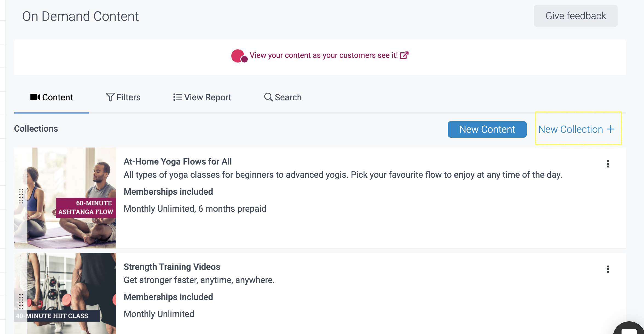Screen dimensions: 644x334
Task: Click the plus icon beside New Collection
Action: 611,129
